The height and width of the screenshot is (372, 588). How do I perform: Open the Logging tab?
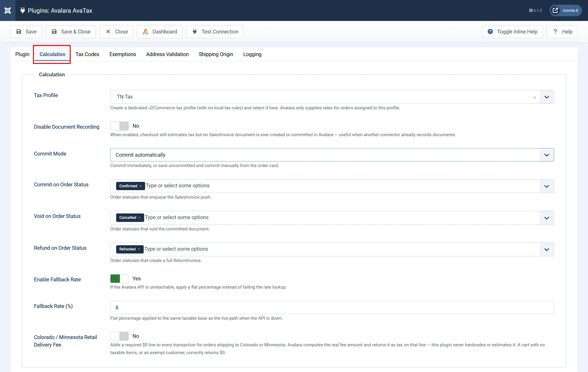pos(252,54)
